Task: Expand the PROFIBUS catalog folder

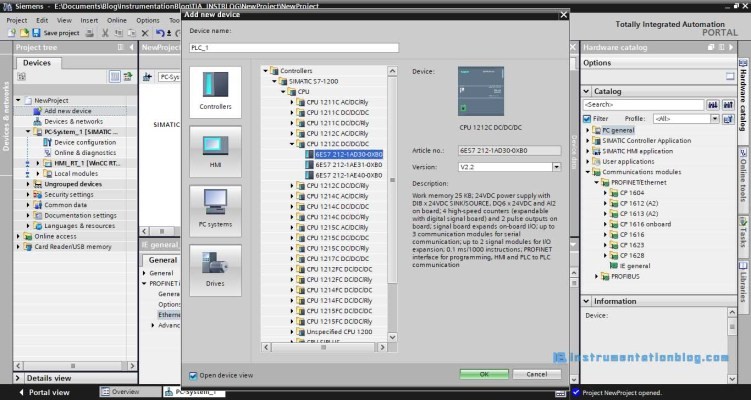Action: (x=596, y=276)
